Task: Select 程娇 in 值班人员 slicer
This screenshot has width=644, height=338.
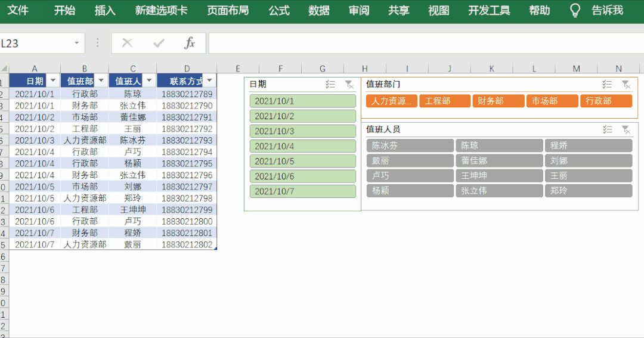Action: (x=589, y=145)
